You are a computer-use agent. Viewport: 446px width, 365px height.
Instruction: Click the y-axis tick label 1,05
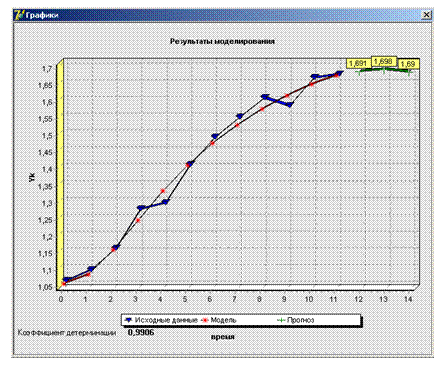click(x=45, y=287)
